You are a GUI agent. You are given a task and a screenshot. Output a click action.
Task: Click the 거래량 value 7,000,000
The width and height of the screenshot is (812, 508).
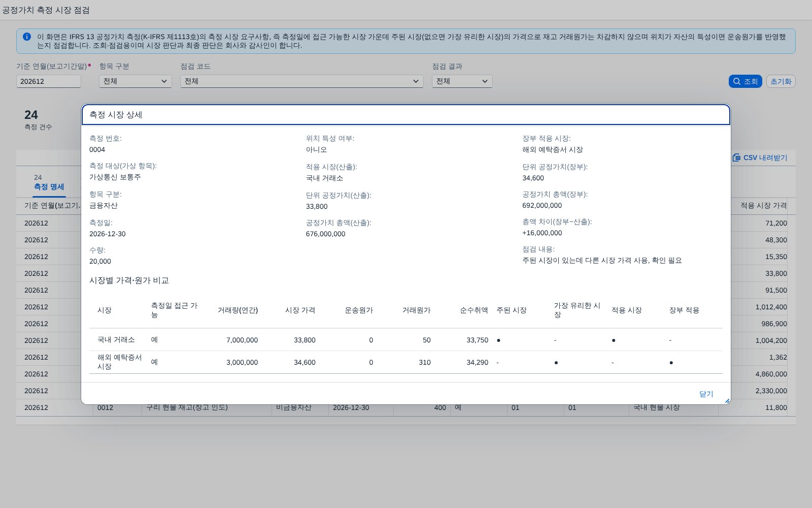[x=242, y=340]
